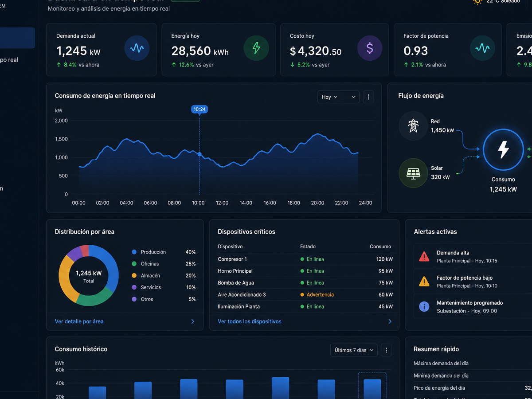This screenshot has height=399, width=532.
Task: Open the red Demanda alta alert triangle
Action: pyautogui.click(x=424, y=256)
